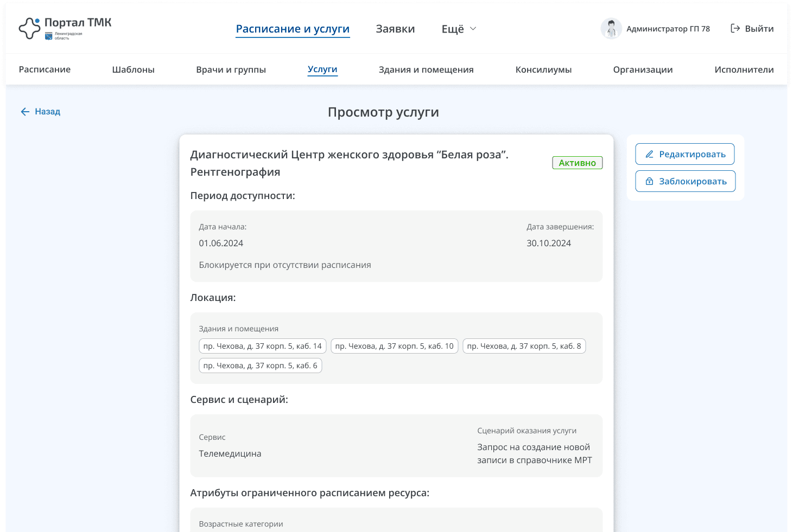Switch to the Расписание tab
The width and height of the screenshot is (793, 532).
coord(45,69)
